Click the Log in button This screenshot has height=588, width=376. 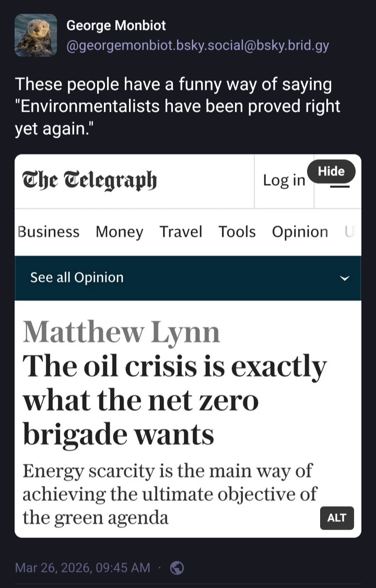pos(284,181)
